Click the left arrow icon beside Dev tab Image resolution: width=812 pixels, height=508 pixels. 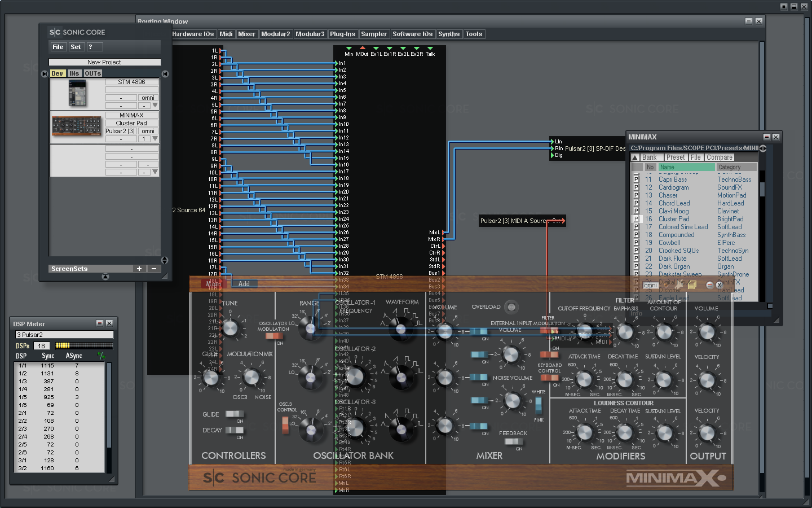tap(45, 73)
